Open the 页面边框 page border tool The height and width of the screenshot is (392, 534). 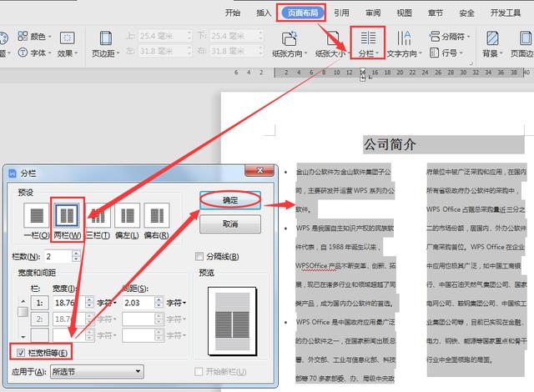pos(523,44)
